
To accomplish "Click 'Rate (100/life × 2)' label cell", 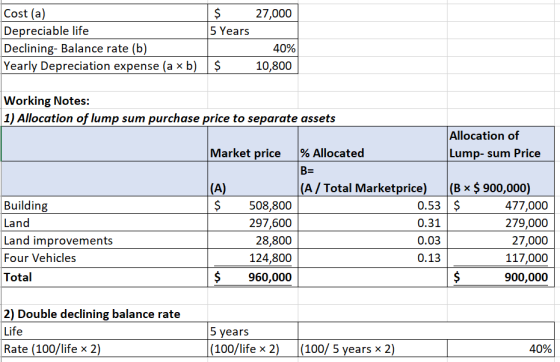I will [105, 348].
